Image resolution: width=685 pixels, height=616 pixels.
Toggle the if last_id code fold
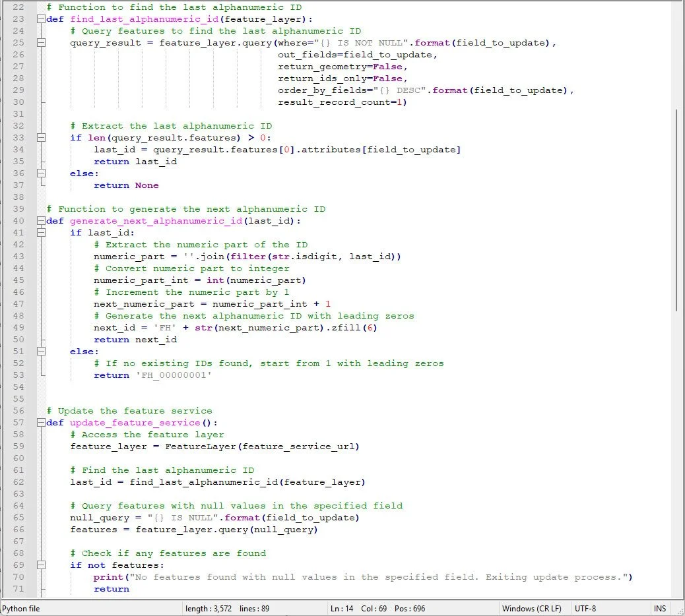[x=41, y=232]
